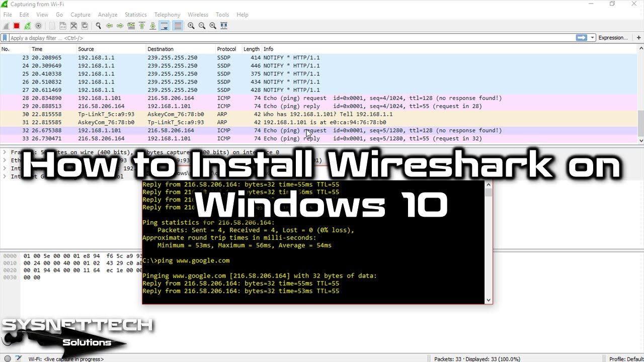Click the display filter bookmark icon

(5, 38)
